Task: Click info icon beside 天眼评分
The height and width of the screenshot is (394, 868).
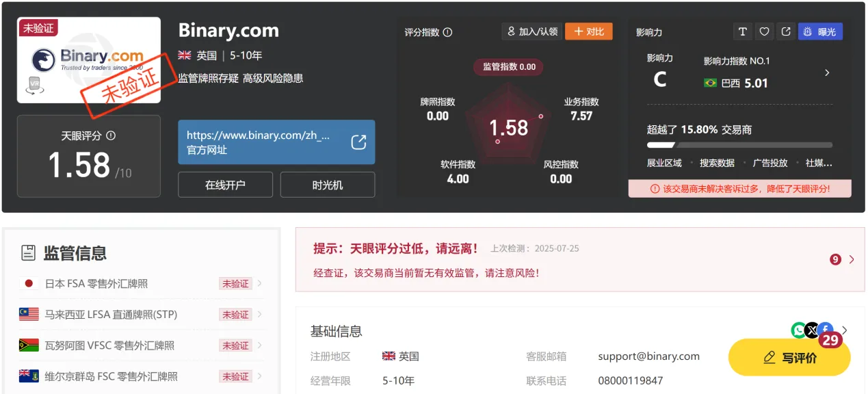Action: [111, 135]
